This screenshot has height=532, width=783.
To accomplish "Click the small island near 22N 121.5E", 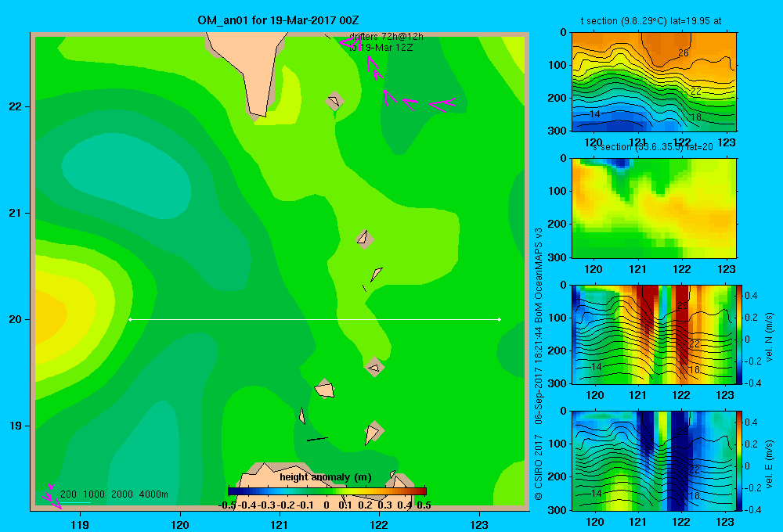I will click(x=334, y=101).
